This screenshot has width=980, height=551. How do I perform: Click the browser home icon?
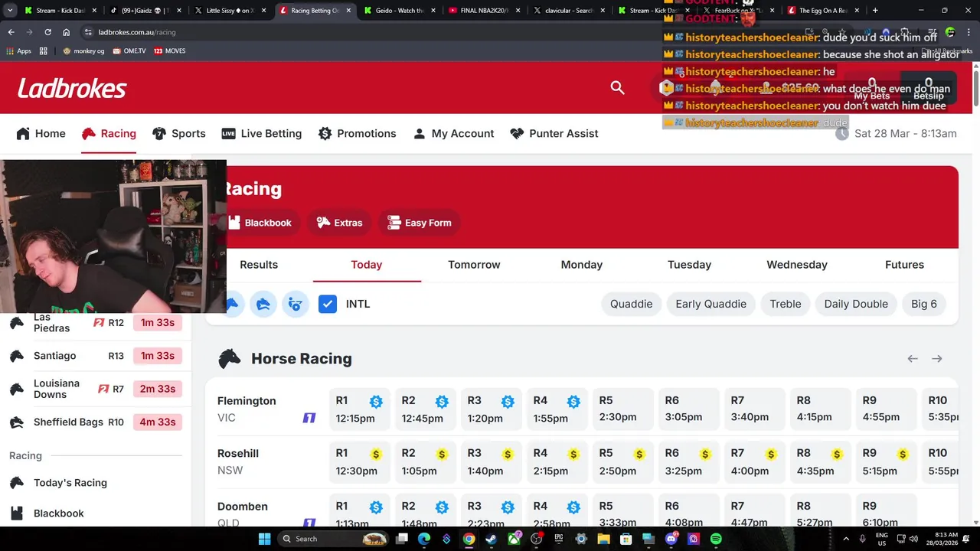(x=66, y=32)
